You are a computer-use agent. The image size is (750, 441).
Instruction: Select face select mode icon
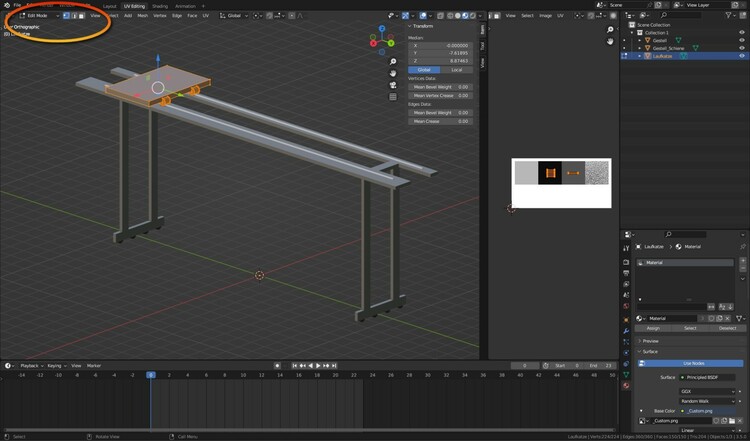coord(81,16)
